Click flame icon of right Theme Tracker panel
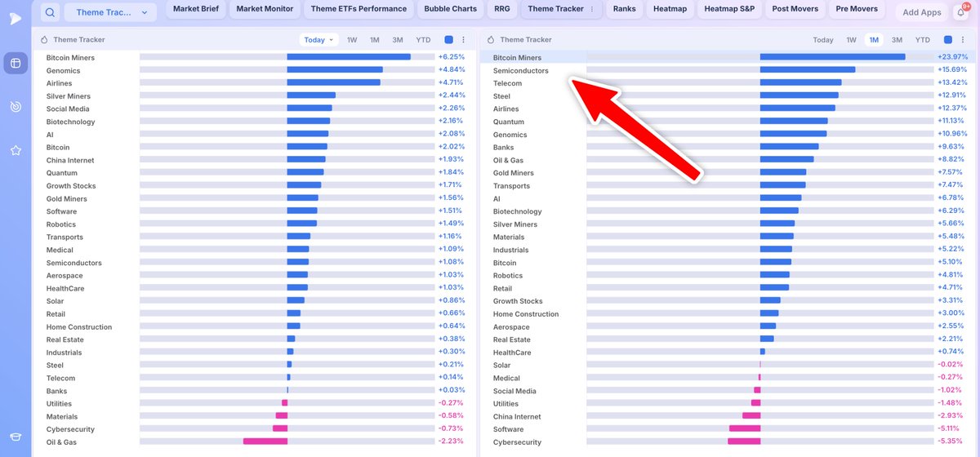This screenshot has width=980, height=457. click(x=492, y=40)
